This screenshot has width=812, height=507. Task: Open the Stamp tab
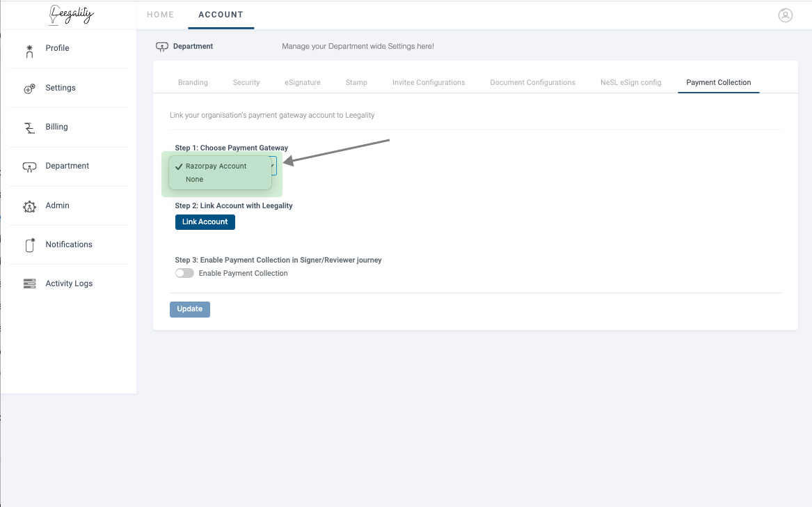point(356,82)
